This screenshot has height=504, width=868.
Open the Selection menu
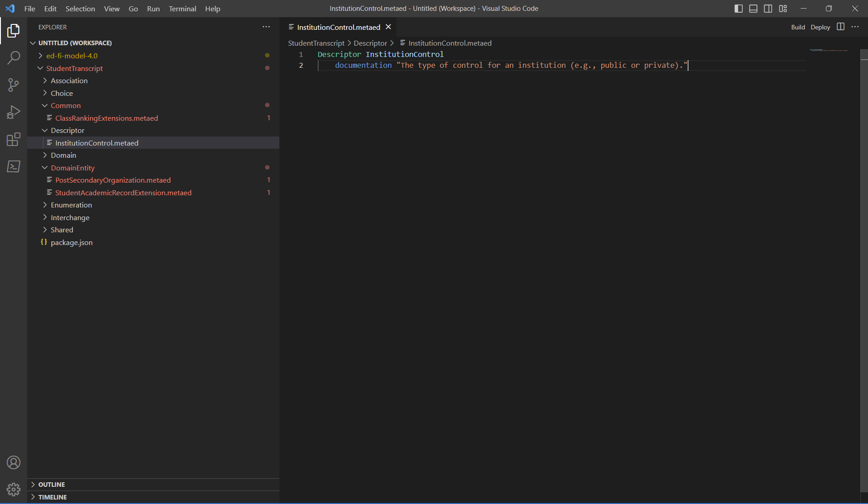tap(80, 9)
